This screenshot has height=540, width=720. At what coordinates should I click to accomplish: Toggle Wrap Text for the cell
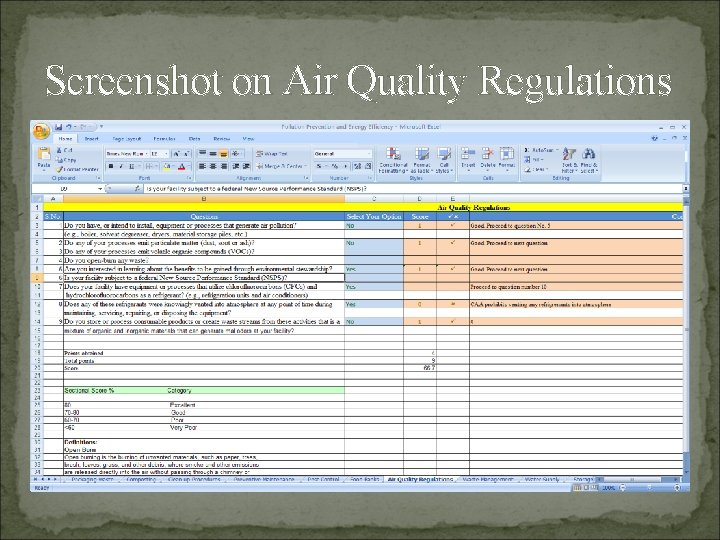[272, 154]
